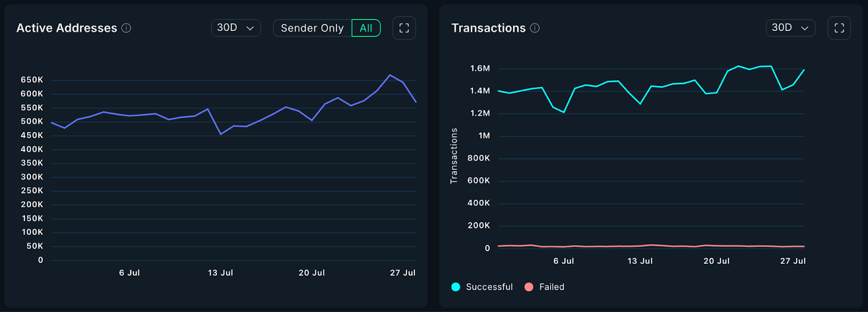This screenshot has height=312, width=868.
Task: Expand Transactions chart to fullscreen
Action: 839,28
